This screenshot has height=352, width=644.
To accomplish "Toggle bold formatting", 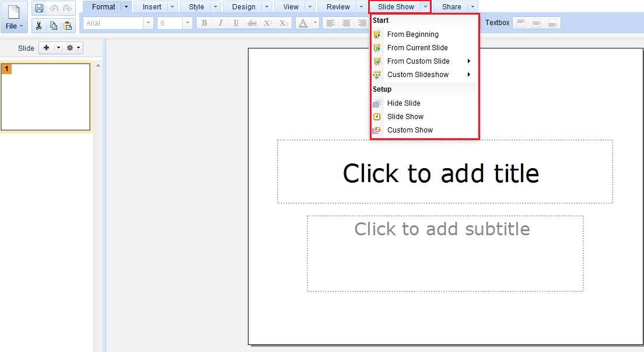I will click(204, 23).
